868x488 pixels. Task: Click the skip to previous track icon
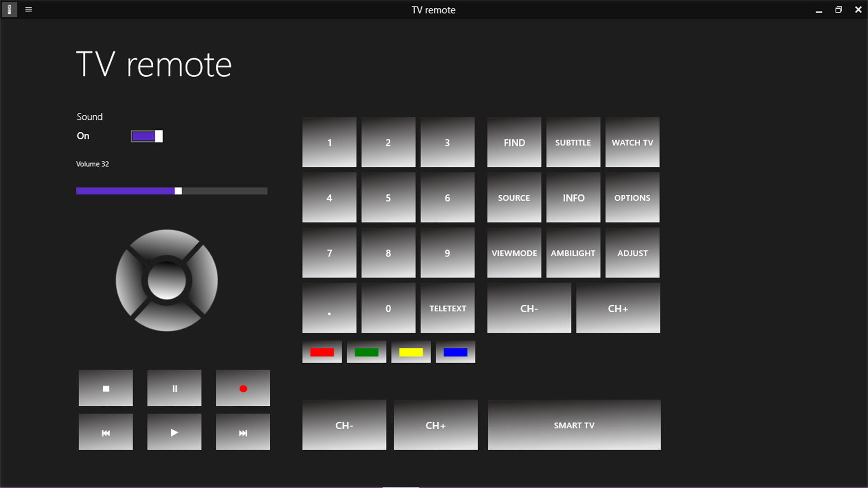(106, 432)
